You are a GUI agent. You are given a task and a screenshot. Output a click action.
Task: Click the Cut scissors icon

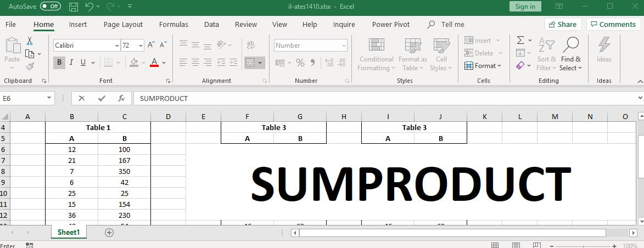(30, 42)
